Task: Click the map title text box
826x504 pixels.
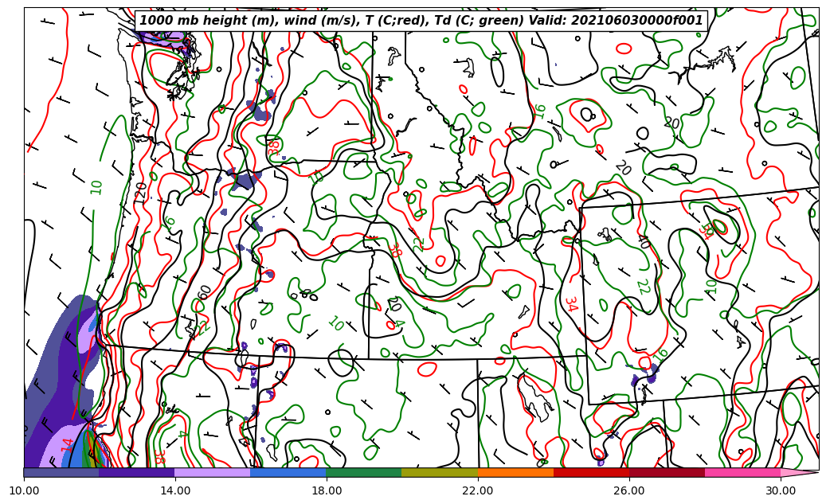Action: (421, 21)
